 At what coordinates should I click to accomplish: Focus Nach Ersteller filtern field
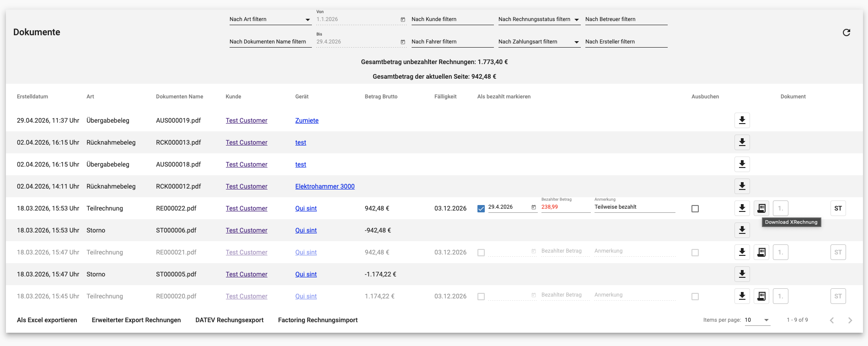pos(626,42)
